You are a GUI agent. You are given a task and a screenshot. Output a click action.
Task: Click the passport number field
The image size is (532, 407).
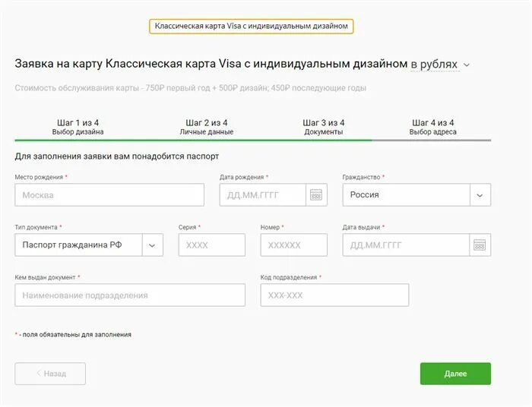294,245
